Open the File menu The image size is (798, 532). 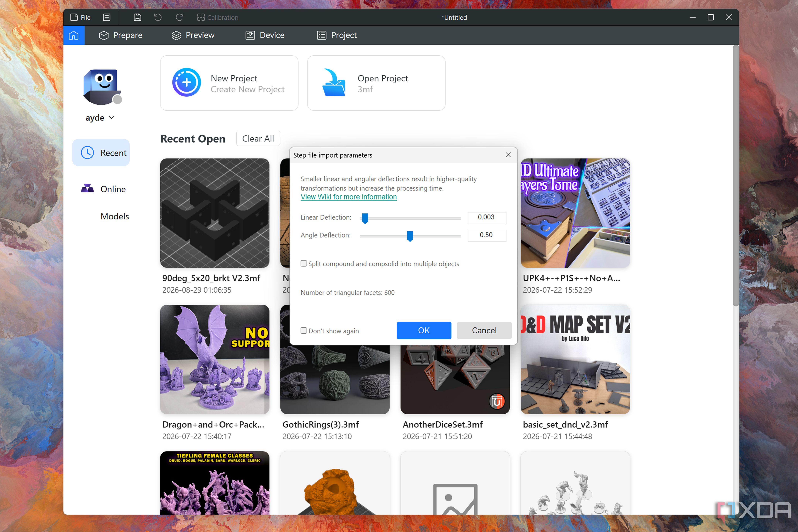click(80, 17)
